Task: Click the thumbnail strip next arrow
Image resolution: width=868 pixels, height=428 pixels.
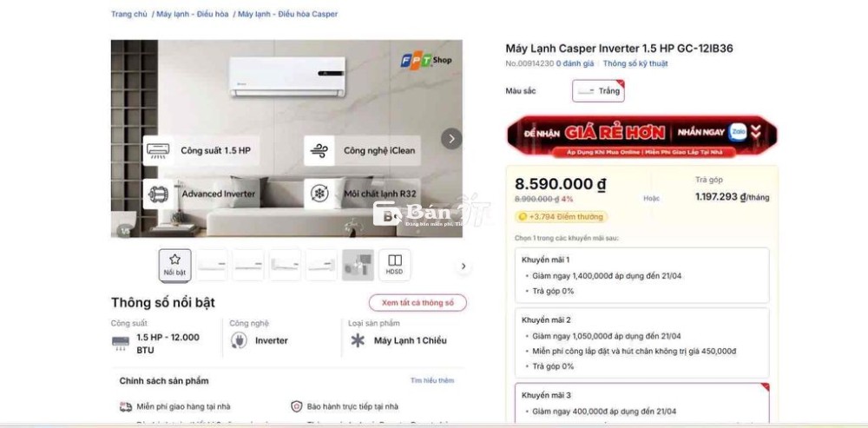Action: (464, 267)
